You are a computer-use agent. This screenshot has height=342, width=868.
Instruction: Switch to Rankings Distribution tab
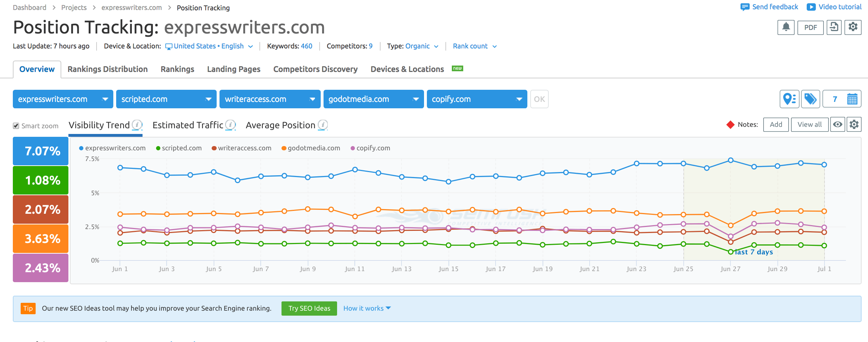(x=108, y=69)
